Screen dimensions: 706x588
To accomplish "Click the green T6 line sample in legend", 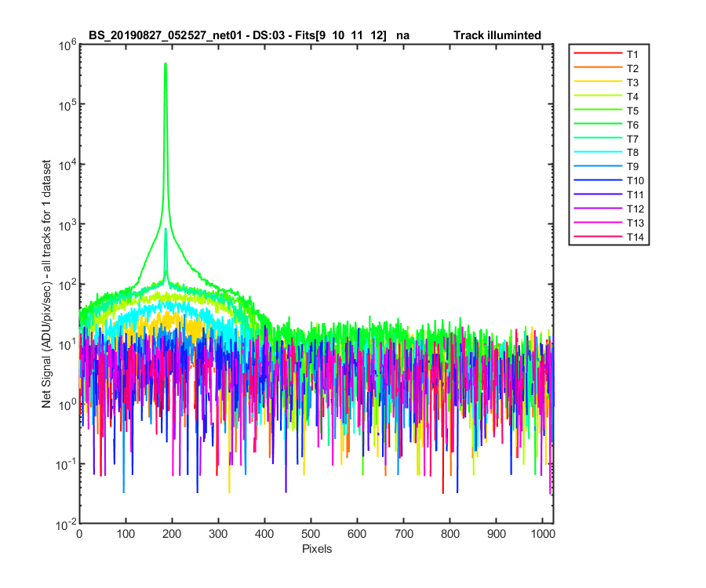I will point(598,124).
